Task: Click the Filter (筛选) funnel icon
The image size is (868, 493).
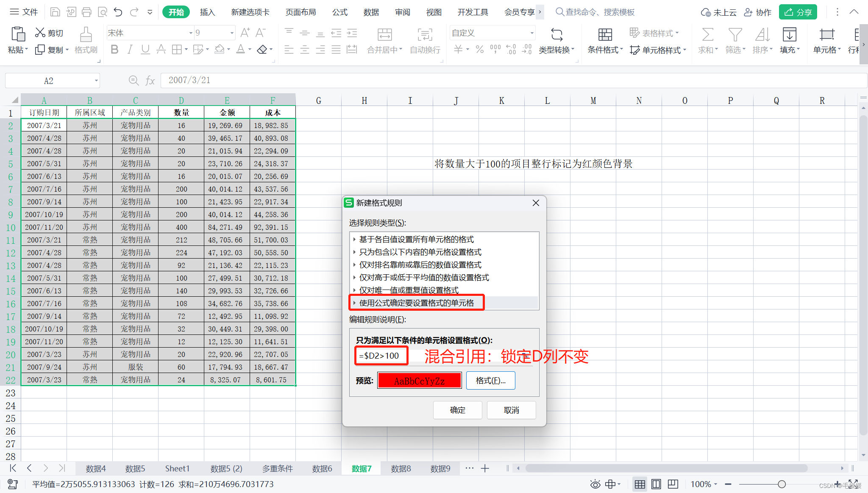Action: 735,35
